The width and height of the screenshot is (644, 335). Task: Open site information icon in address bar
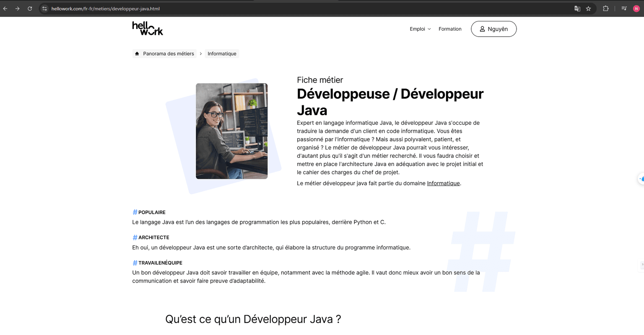click(x=44, y=8)
